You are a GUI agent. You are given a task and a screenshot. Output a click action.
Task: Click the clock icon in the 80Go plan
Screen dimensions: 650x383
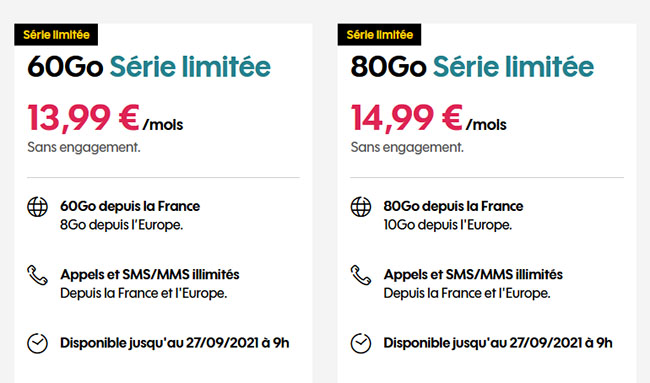pos(361,343)
